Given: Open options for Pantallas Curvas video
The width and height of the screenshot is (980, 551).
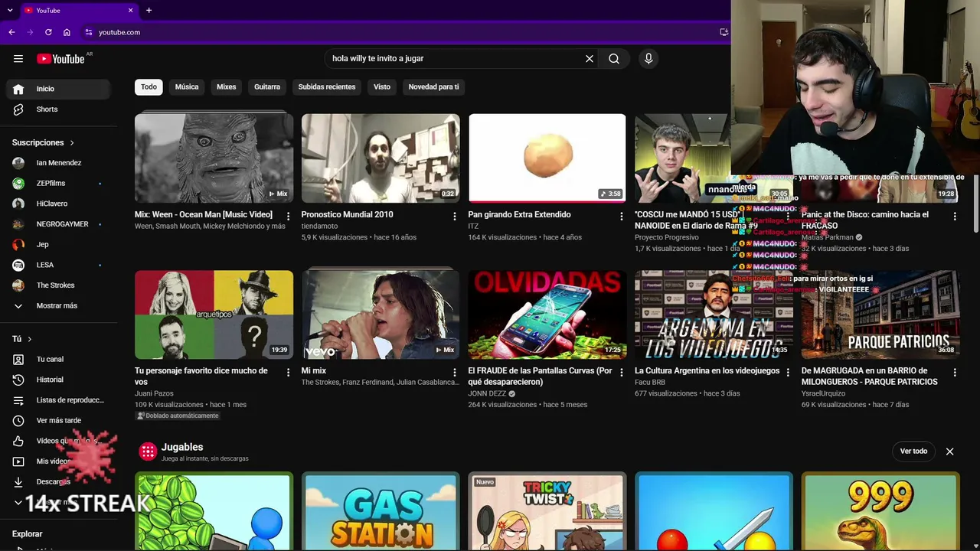Looking at the screenshot, I should (622, 373).
